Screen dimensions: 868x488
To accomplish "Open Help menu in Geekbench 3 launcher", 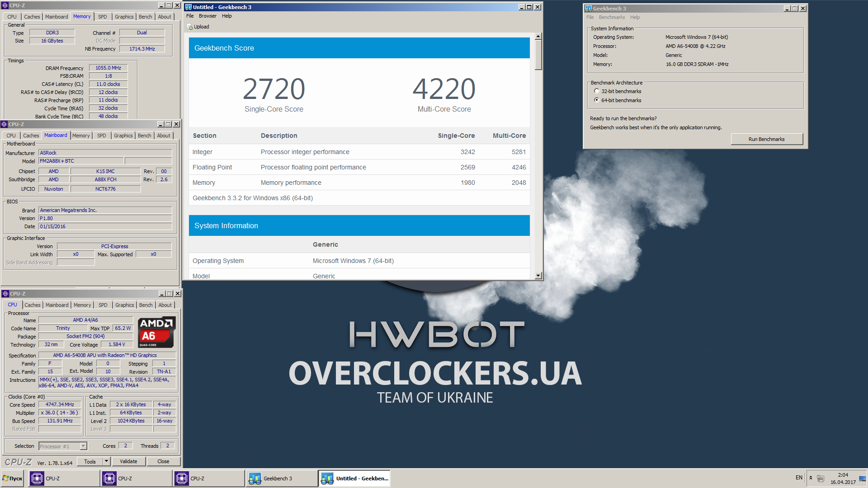I will click(635, 18).
